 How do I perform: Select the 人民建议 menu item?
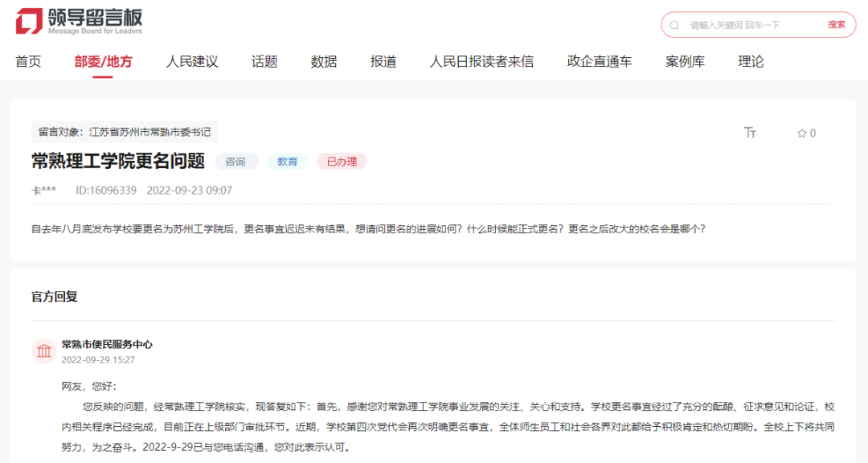point(193,60)
